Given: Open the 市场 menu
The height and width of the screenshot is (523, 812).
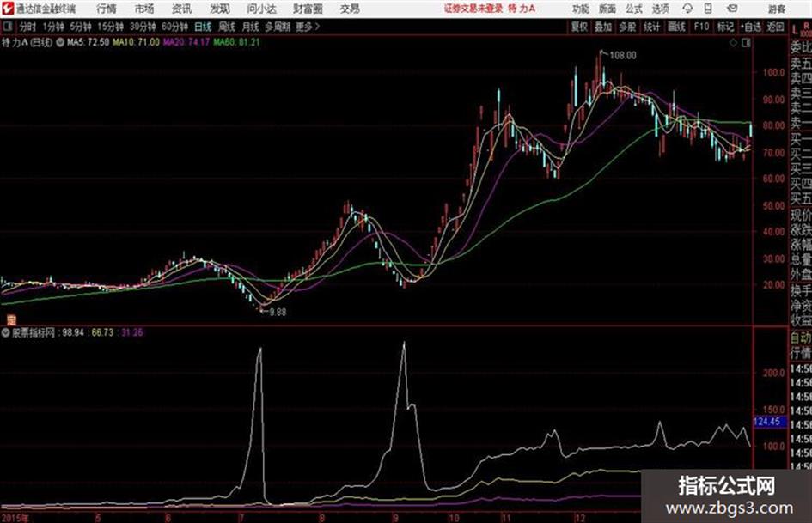Looking at the screenshot, I should [x=144, y=9].
